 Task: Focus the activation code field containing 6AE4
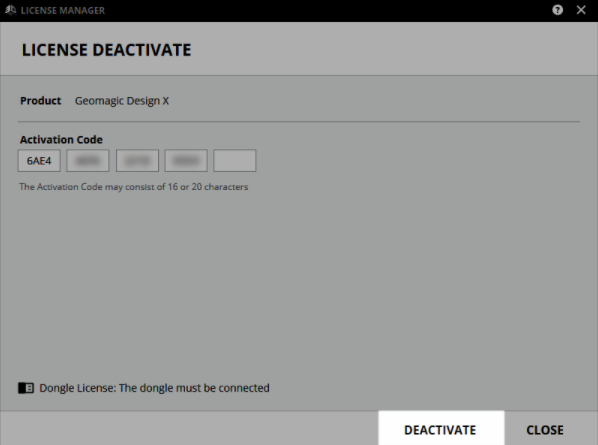[39, 161]
